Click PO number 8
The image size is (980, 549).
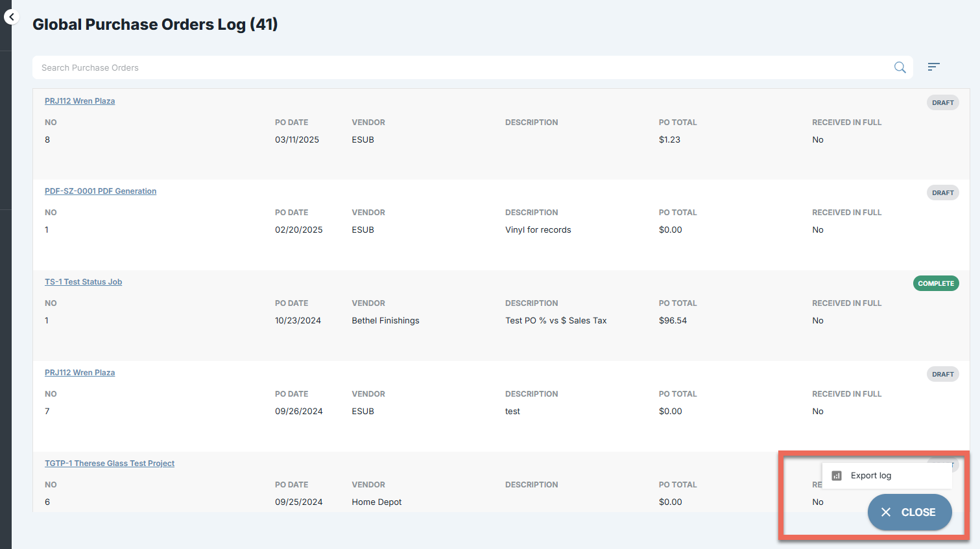pos(47,139)
